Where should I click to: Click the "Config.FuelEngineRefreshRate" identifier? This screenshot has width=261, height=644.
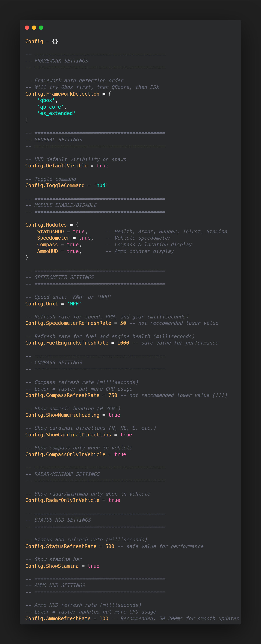[x=67, y=343]
